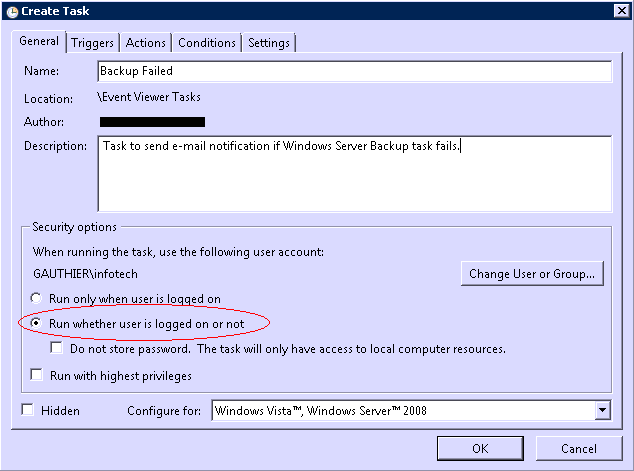Open the Actions tab
The height and width of the screenshot is (471, 634).
coord(146,43)
